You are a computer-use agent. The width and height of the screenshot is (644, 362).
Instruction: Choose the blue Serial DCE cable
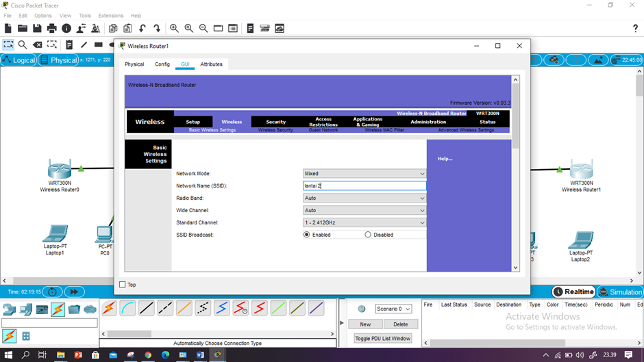click(x=221, y=308)
